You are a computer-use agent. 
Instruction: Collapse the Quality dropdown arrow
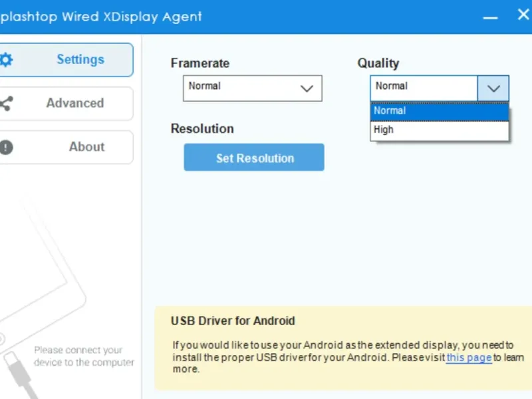493,88
